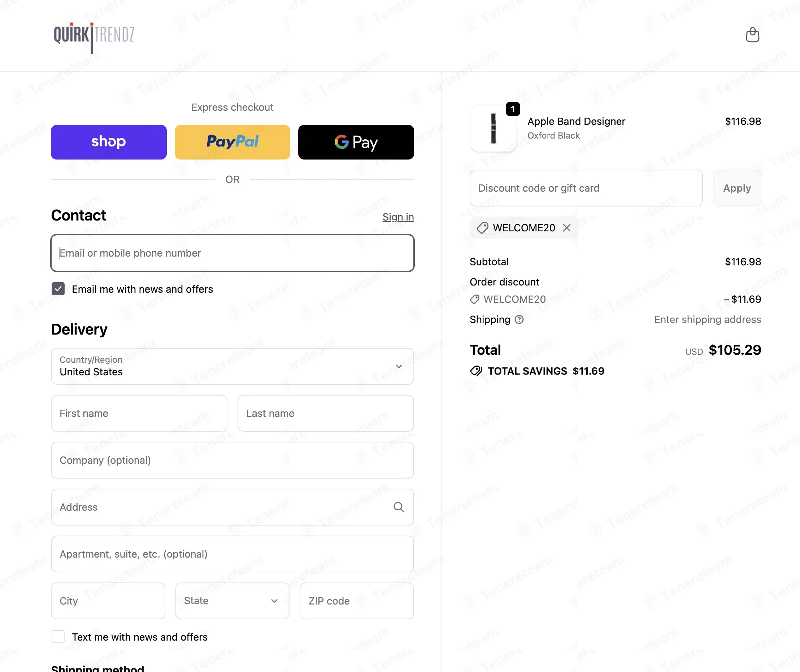Screen dimensions: 800x672
Task: Click the Last name field
Action: click(326, 413)
